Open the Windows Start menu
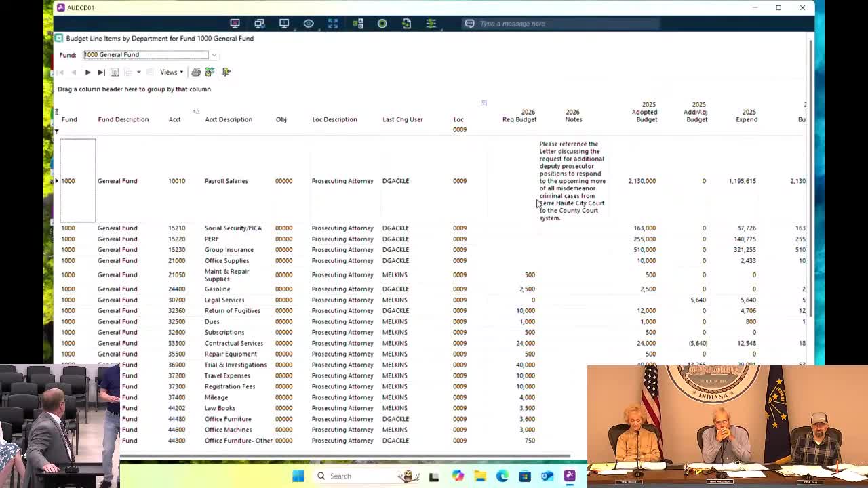Screen dimensions: 868x488 click(298, 476)
